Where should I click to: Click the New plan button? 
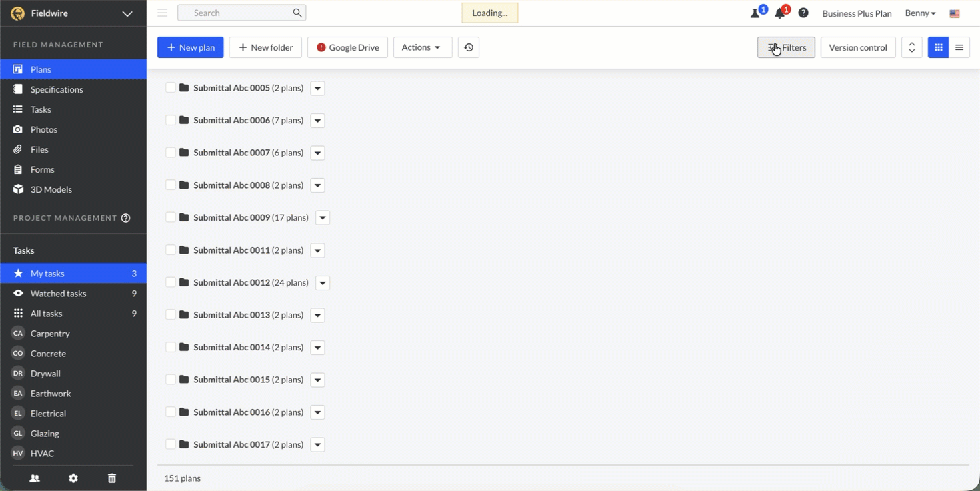[x=190, y=47]
